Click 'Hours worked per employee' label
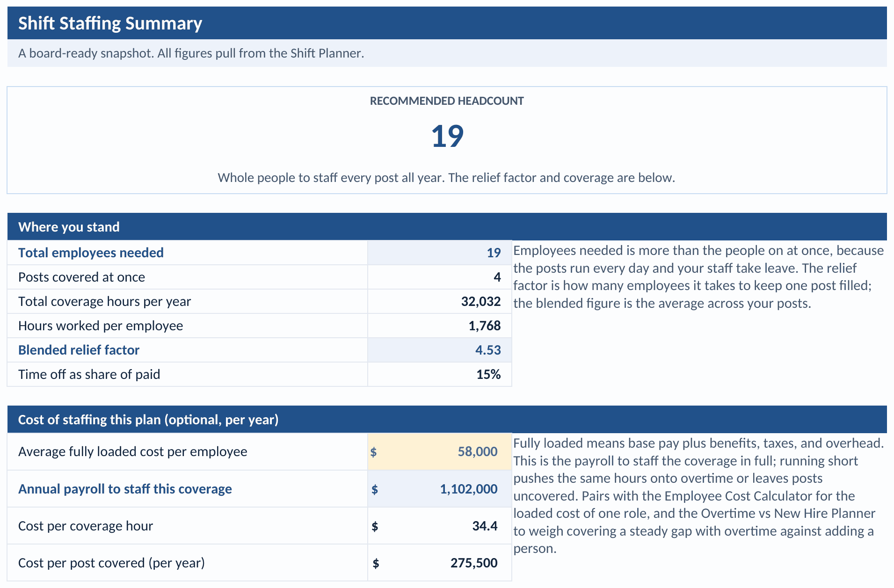 tap(101, 326)
